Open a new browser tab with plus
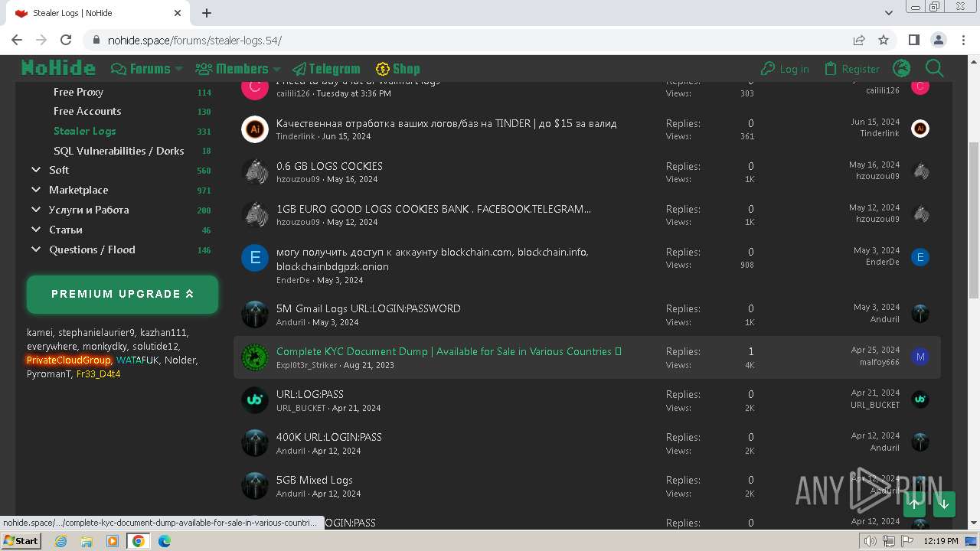This screenshot has width=980, height=551. (x=207, y=13)
